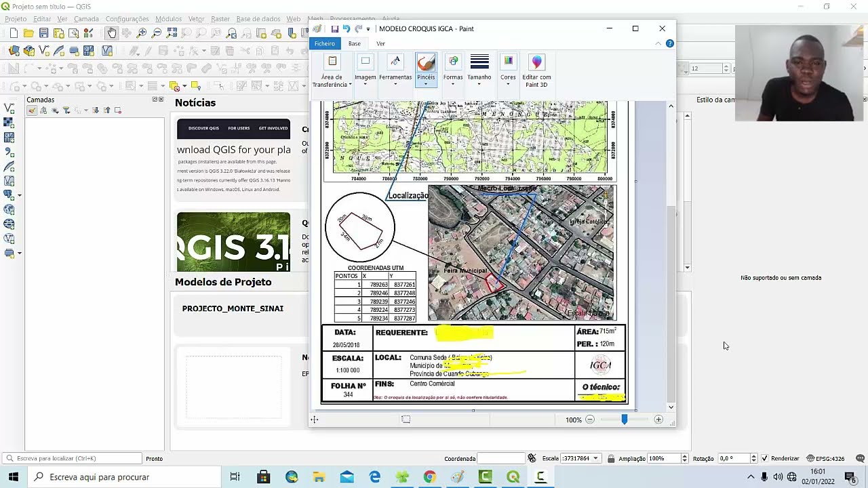Screen dimensions: 868x488
Task: Create a new QGIS project
Action: point(14,33)
